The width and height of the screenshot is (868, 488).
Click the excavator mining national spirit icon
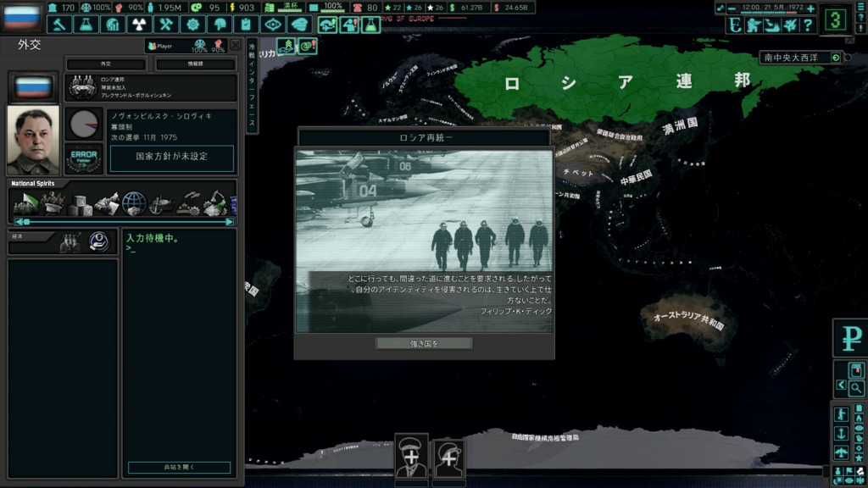215,203
